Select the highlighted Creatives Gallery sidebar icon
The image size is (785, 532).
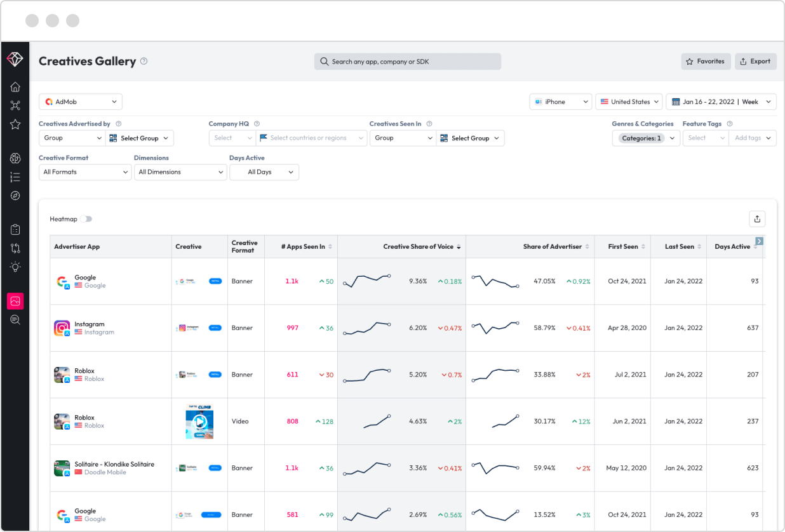coord(15,301)
